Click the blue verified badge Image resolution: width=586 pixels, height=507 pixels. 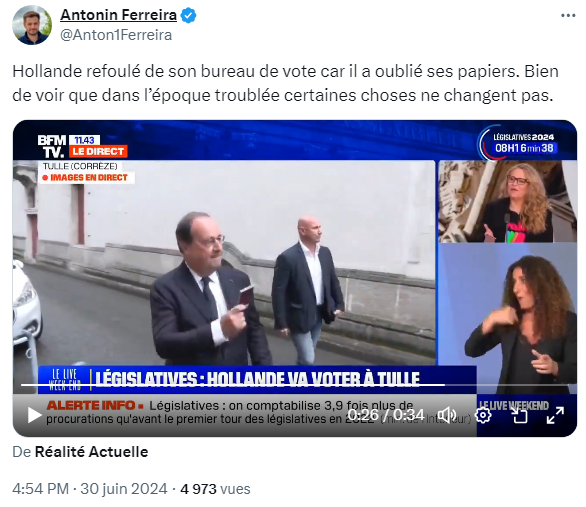(x=188, y=16)
